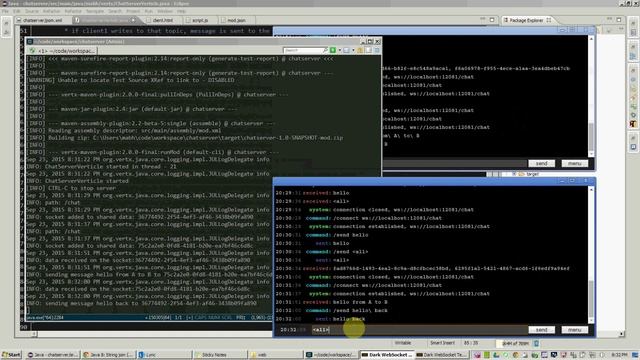Click Start button on taskbar
Image resolution: width=640 pixels, height=360 pixels.
(11, 355)
